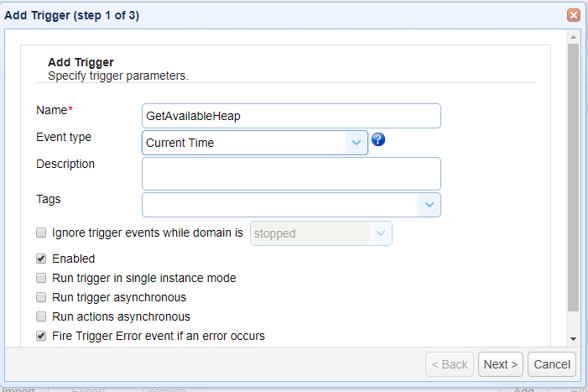
Task: Click the dialog's vertical scrollbar thumb
Action: point(573,176)
